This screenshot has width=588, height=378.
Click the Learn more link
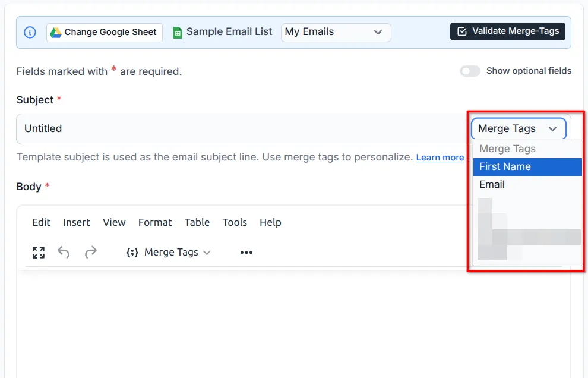coord(440,157)
